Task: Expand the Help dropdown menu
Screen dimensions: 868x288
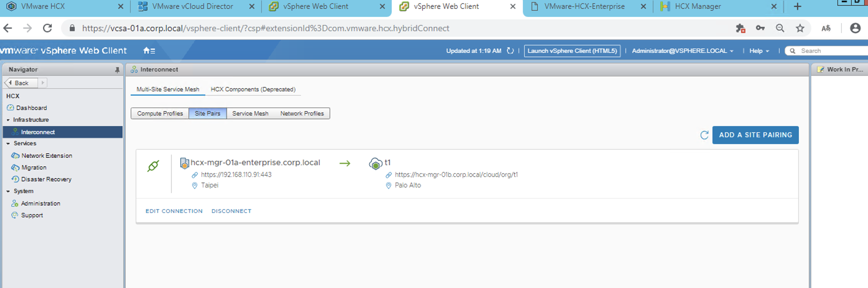Action: [759, 51]
